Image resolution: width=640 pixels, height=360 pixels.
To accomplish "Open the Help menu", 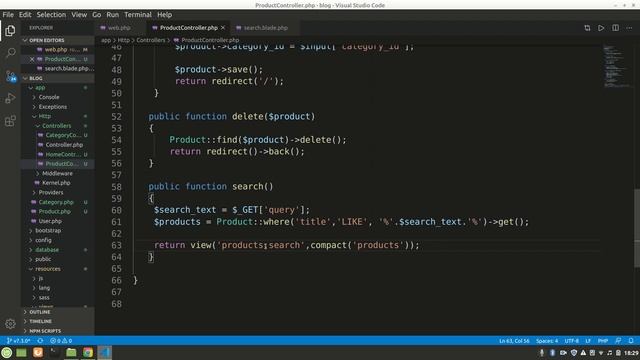I will click(164, 15).
